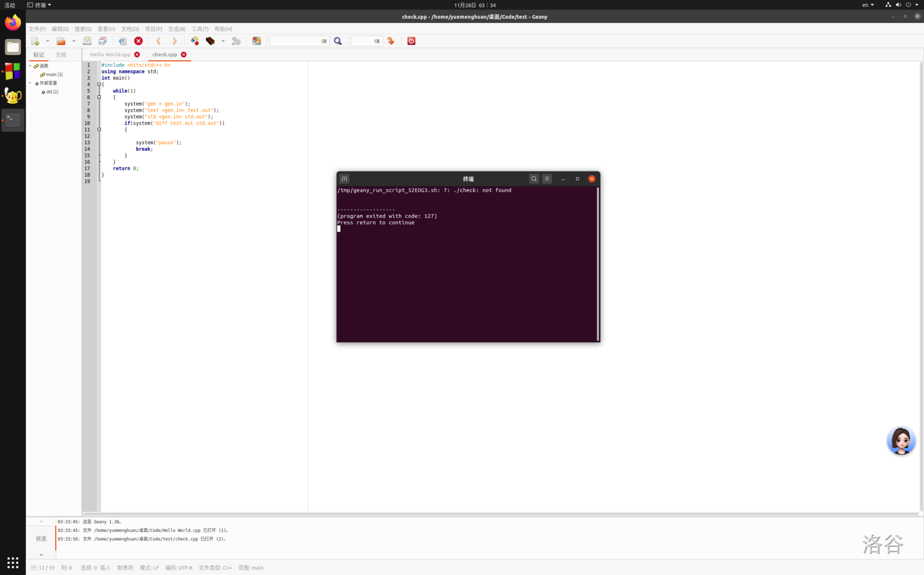The height and width of the screenshot is (575, 924).
Task: Open the New file dropdown arrow
Action: (x=47, y=41)
